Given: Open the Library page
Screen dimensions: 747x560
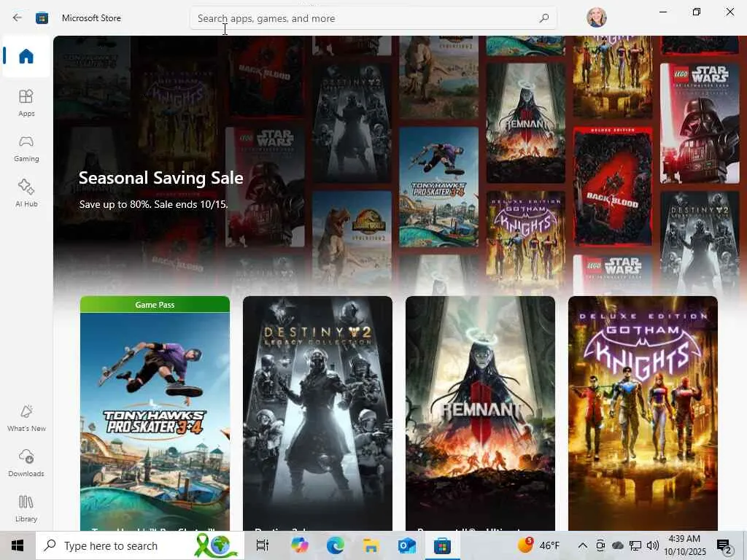Looking at the screenshot, I should 26,508.
